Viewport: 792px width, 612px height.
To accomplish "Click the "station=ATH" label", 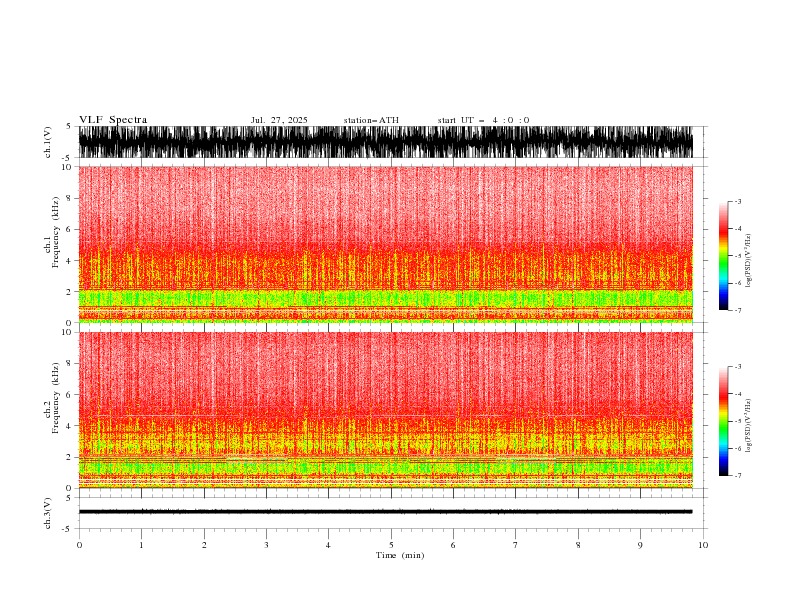I will [371, 120].
